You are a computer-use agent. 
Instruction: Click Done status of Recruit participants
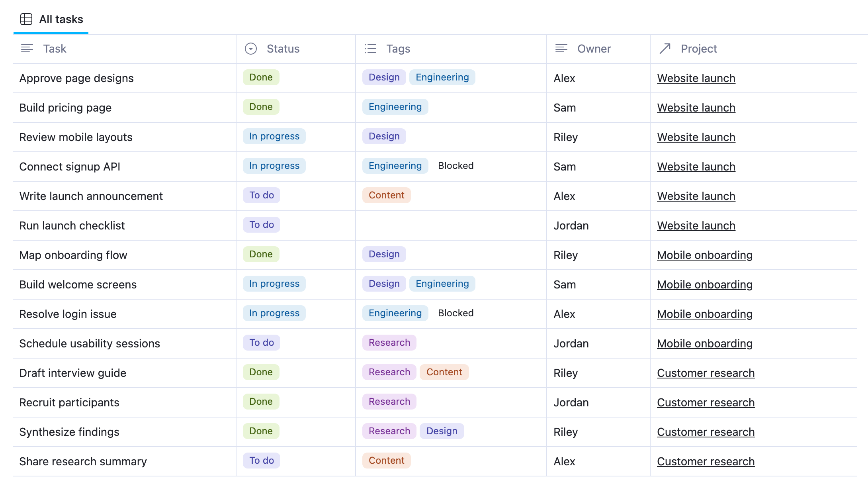[261, 402]
